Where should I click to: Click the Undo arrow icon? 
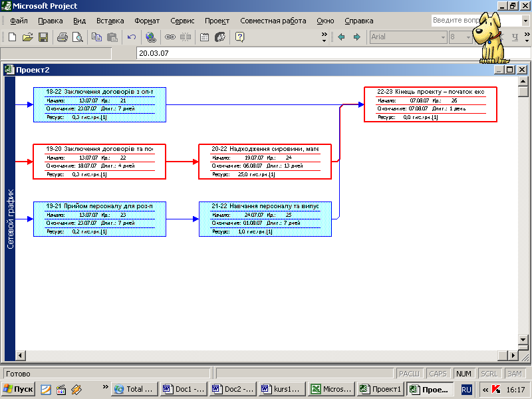point(132,37)
